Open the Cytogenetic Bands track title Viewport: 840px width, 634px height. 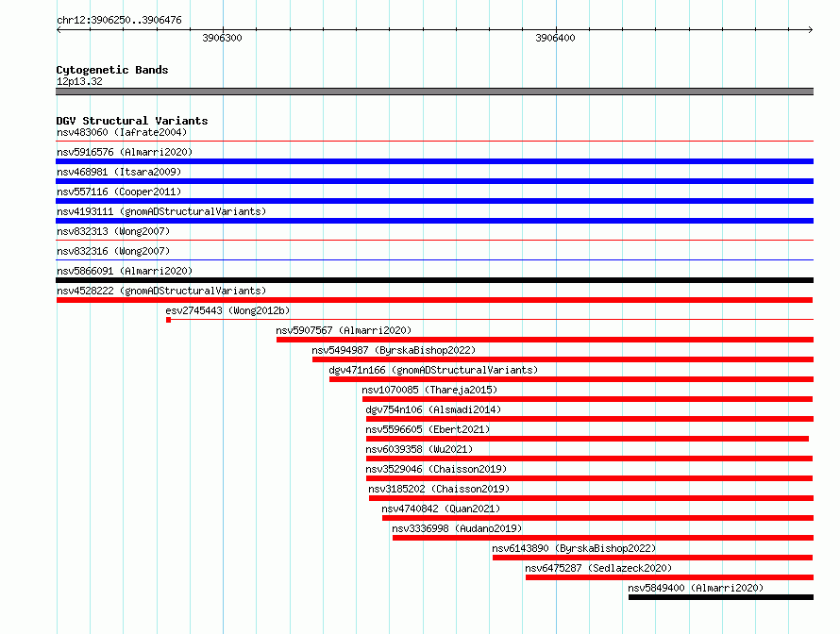click(x=112, y=70)
